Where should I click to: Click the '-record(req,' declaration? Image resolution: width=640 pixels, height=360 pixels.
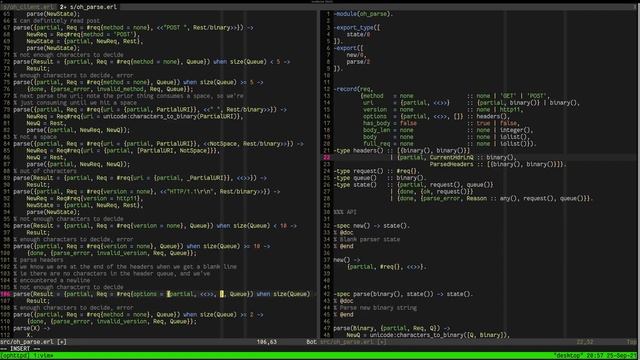point(353,89)
